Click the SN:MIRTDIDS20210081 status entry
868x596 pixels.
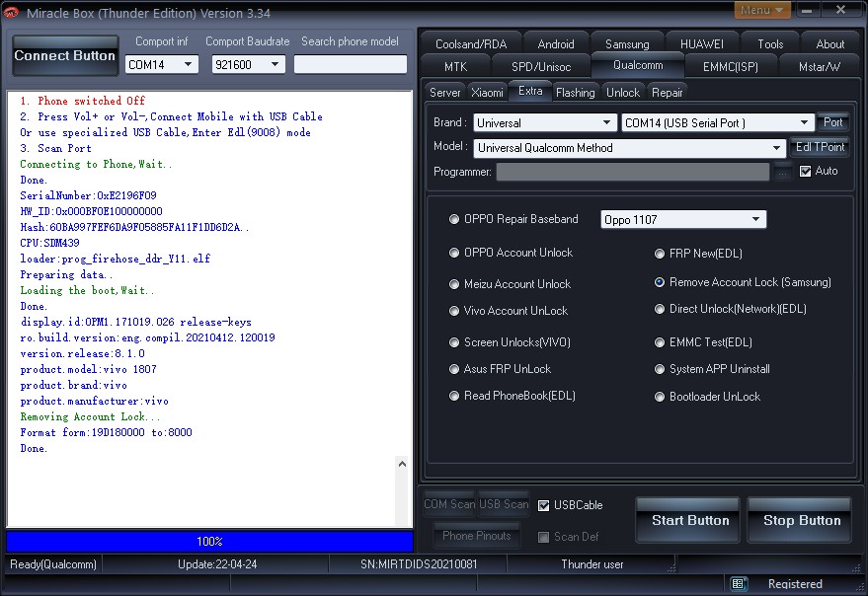click(x=419, y=564)
